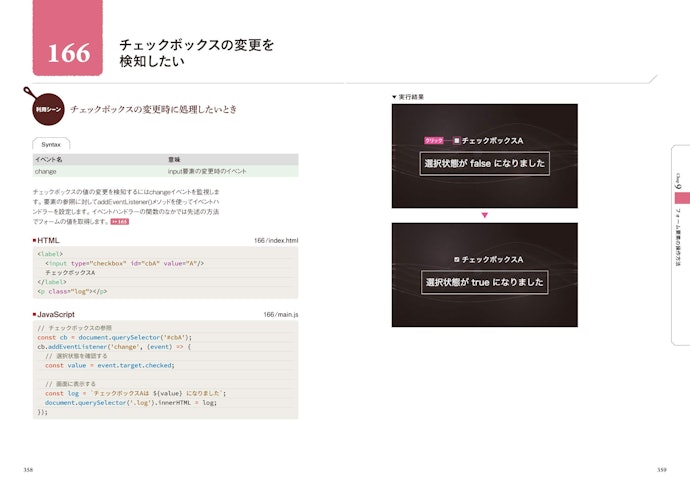Click the <p class="log"></p> code line
690x490 pixels.
click(72, 291)
